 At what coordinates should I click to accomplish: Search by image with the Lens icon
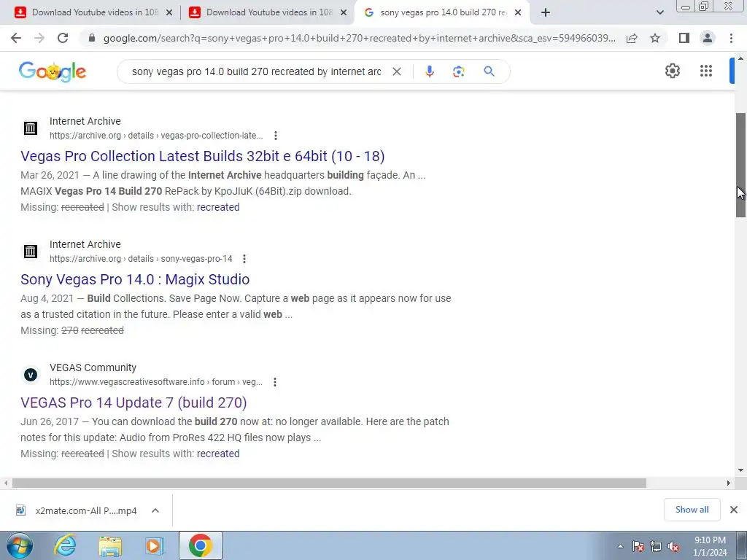[458, 71]
